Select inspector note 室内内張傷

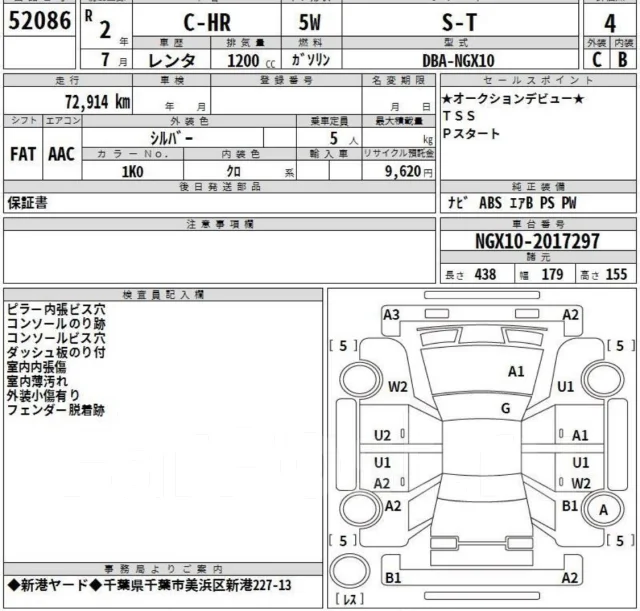tap(36, 367)
